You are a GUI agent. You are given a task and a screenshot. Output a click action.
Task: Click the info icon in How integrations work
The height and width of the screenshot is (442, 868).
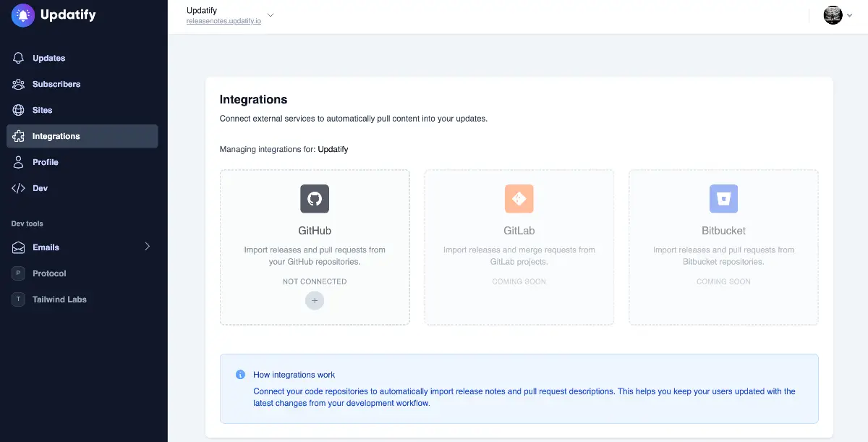pyautogui.click(x=240, y=375)
